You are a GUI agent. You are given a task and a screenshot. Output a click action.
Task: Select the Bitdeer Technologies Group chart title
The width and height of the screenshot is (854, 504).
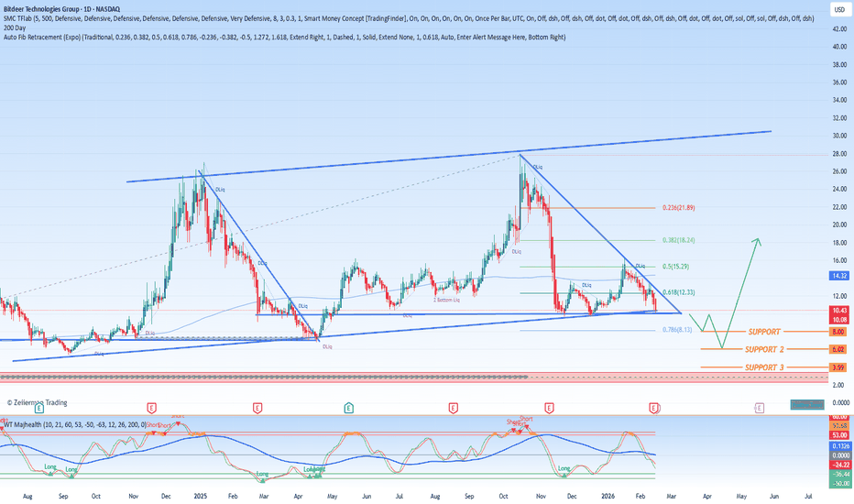point(62,9)
